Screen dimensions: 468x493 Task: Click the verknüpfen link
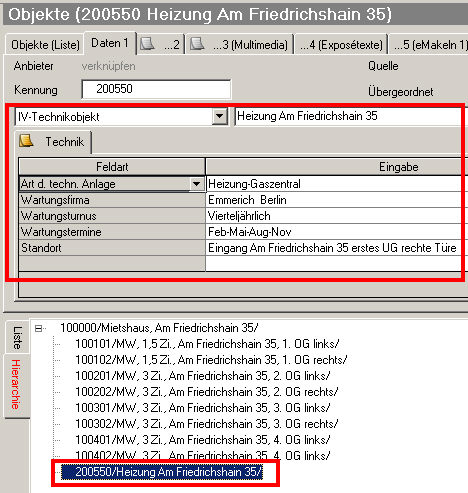109,66
